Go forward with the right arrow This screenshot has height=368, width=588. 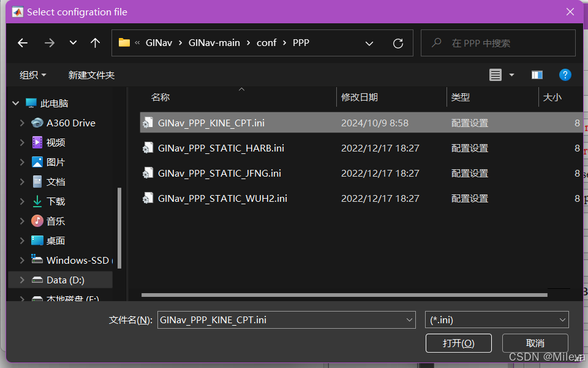pos(50,43)
